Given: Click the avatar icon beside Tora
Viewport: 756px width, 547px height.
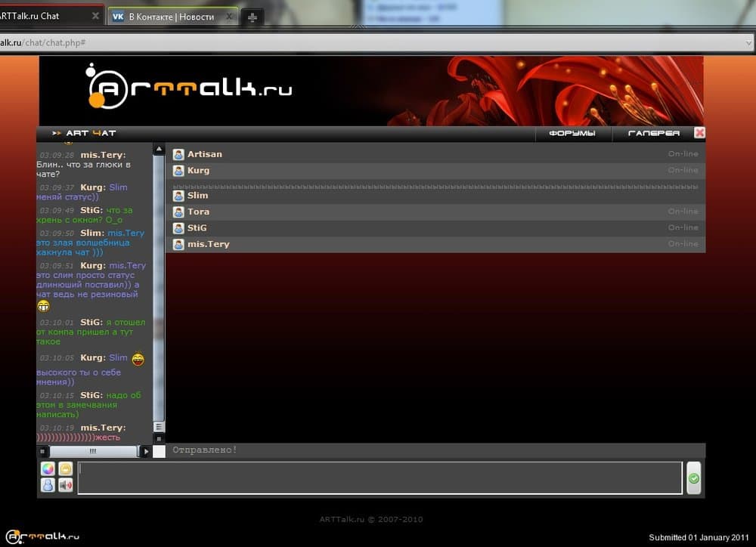Looking at the screenshot, I should tap(178, 212).
